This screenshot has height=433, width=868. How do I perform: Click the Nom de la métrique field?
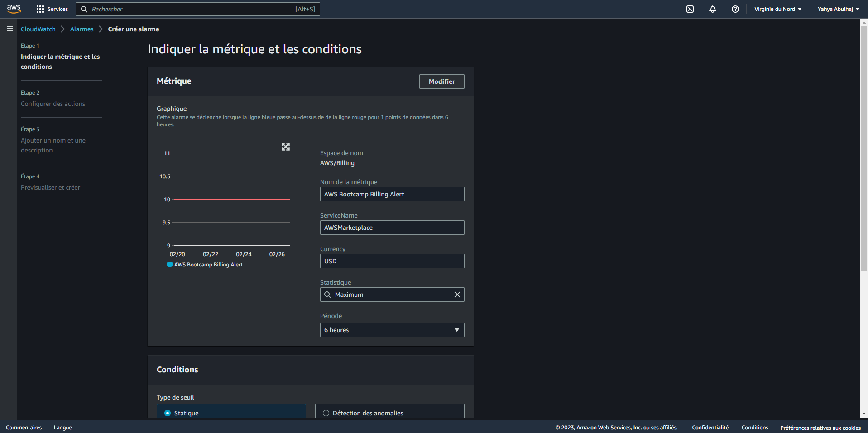coord(392,194)
